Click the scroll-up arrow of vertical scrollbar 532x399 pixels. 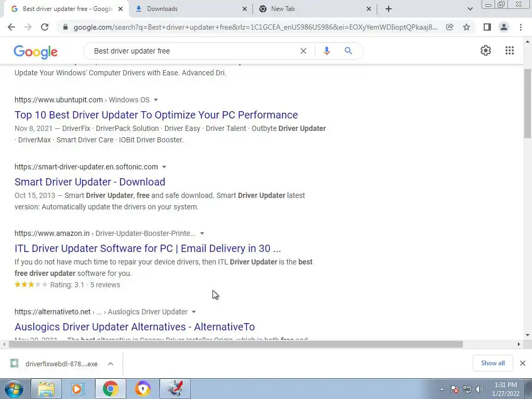pos(528,42)
